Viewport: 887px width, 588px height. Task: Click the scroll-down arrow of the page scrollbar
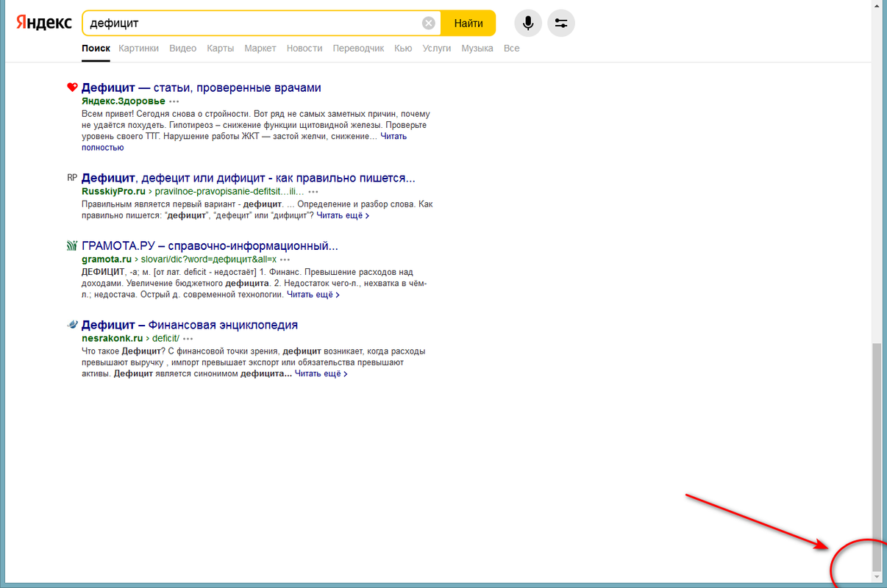pos(876,577)
